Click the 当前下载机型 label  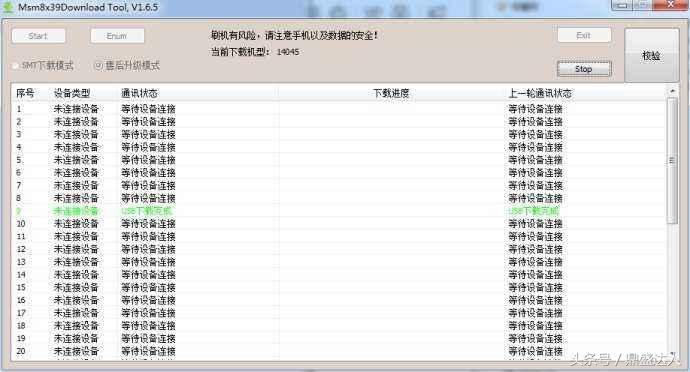point(240,52)
